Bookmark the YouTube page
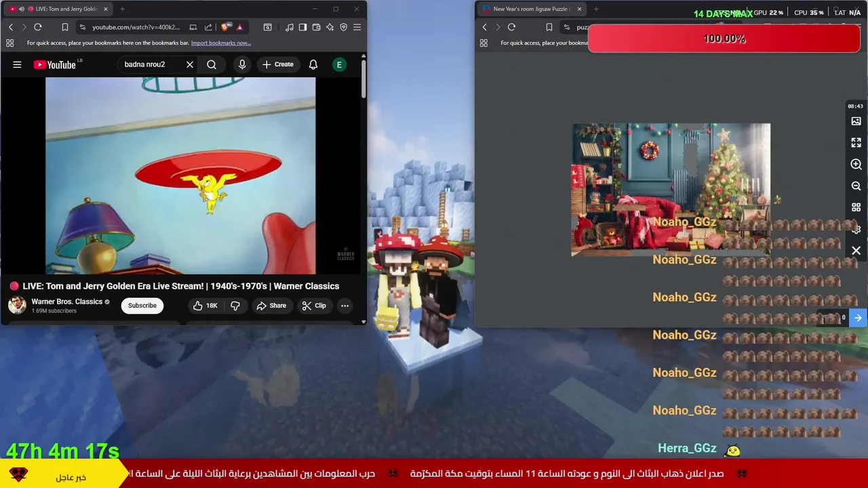This screenshot has width=868, height=488. point(65,27)
